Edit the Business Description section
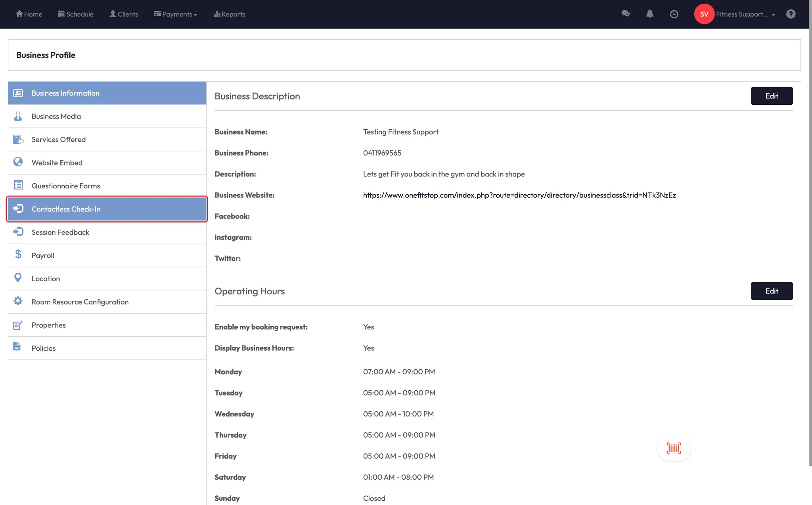 pos(771,96)
